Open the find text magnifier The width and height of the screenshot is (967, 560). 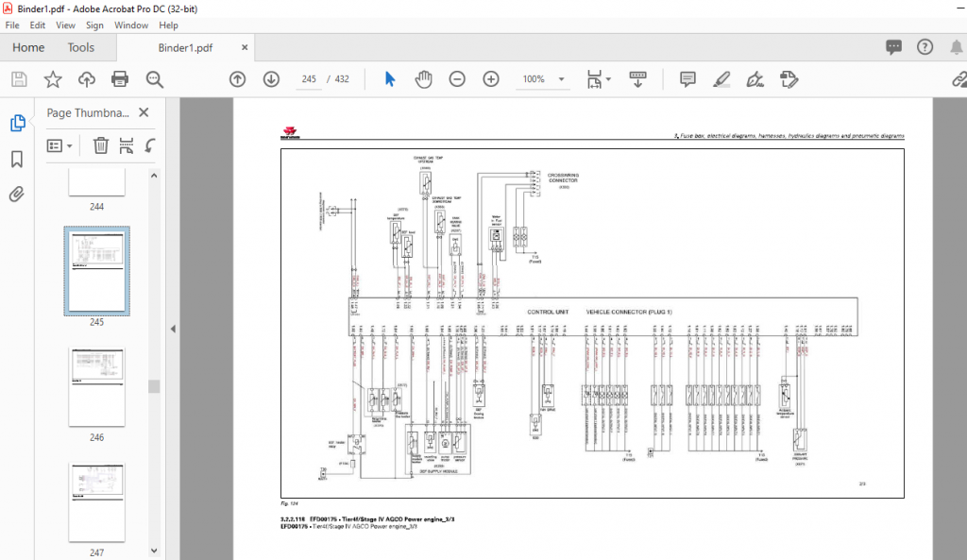point(154,79)
